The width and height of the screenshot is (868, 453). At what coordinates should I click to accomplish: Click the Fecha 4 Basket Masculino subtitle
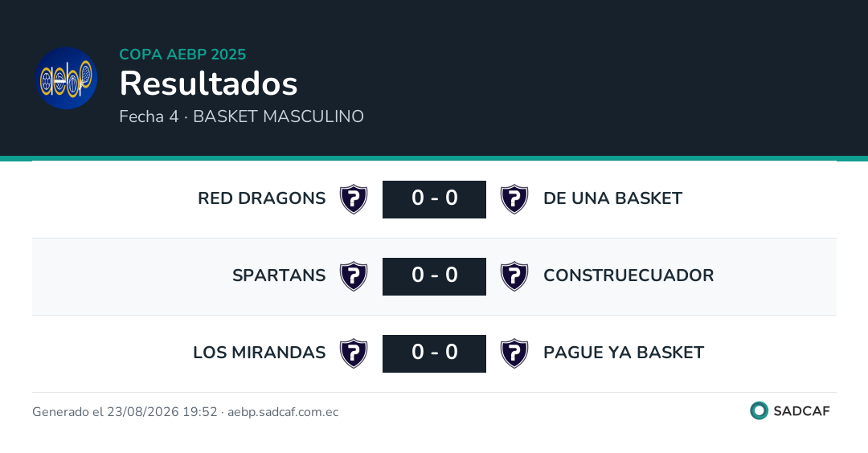[241, 116]
